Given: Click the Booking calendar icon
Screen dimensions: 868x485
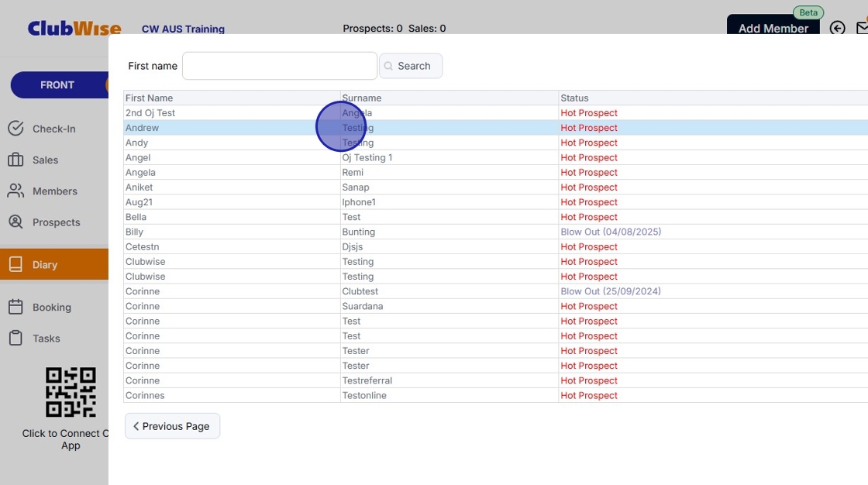Looking at the screenshot, I should 15,307.
